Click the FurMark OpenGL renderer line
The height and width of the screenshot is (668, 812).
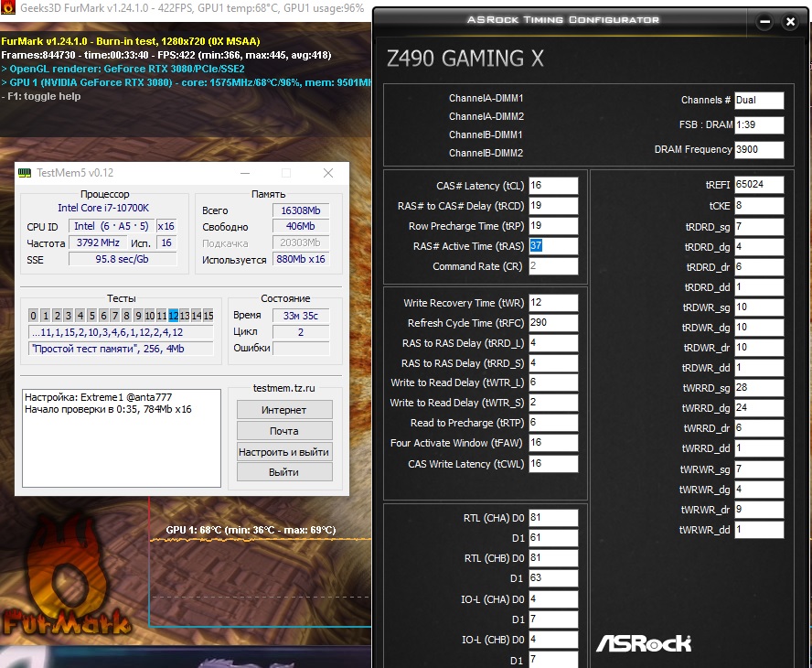tap(123, 69)
